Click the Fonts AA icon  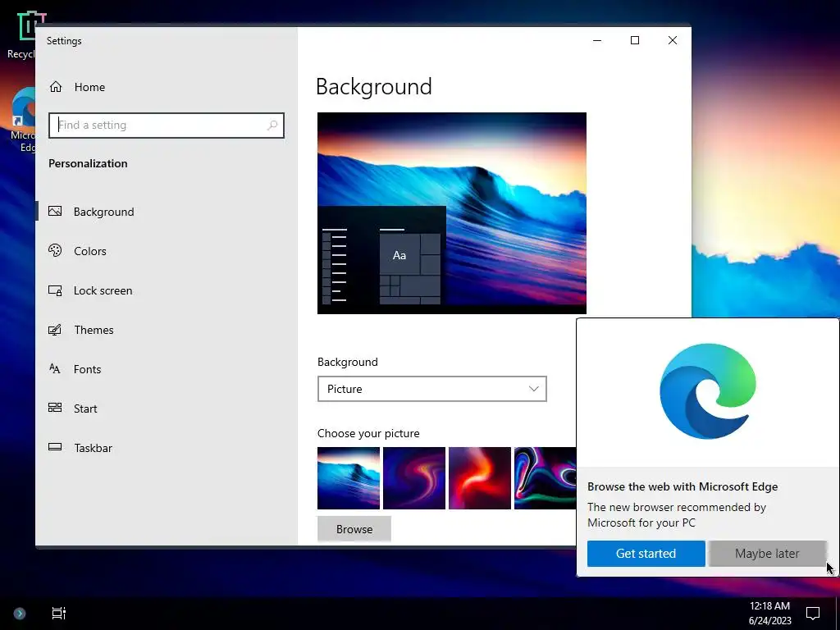pyautogui.click(x=55, y=368)
